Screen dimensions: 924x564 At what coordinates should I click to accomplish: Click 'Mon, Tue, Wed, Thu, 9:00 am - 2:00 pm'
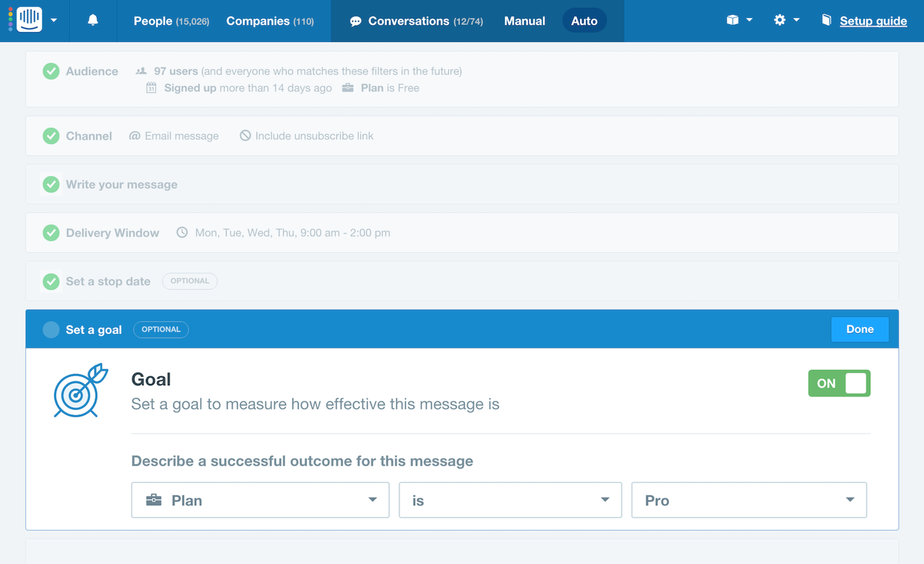pyautogui.click(x=293, y=233)
